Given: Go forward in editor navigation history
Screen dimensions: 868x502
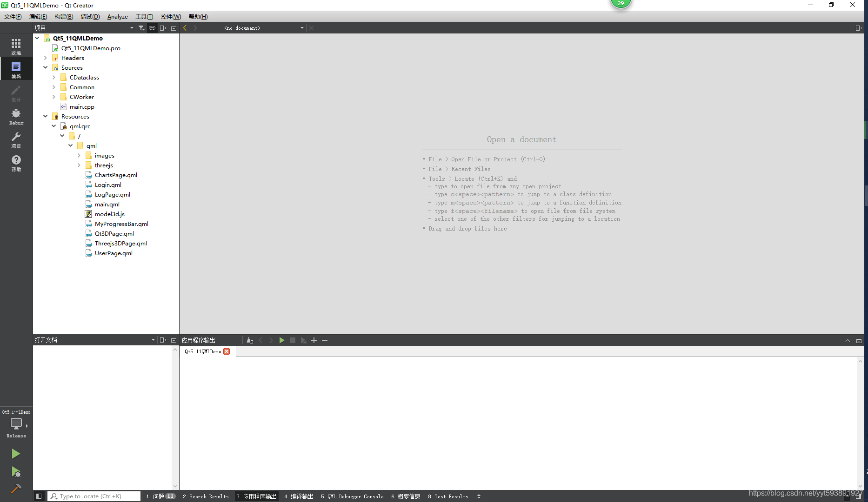Looking at the screenshot, I should pyautogui.click(x=195, y=28).
